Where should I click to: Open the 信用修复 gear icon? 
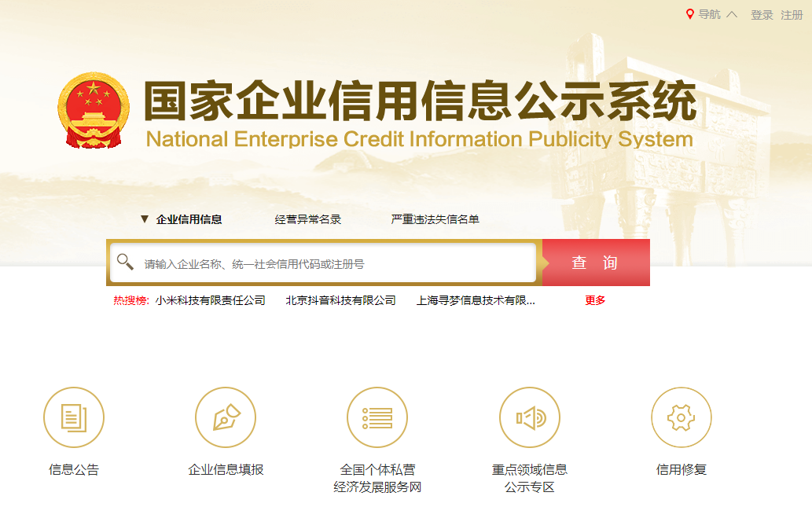pyautogui.click(x=682, y=417)
